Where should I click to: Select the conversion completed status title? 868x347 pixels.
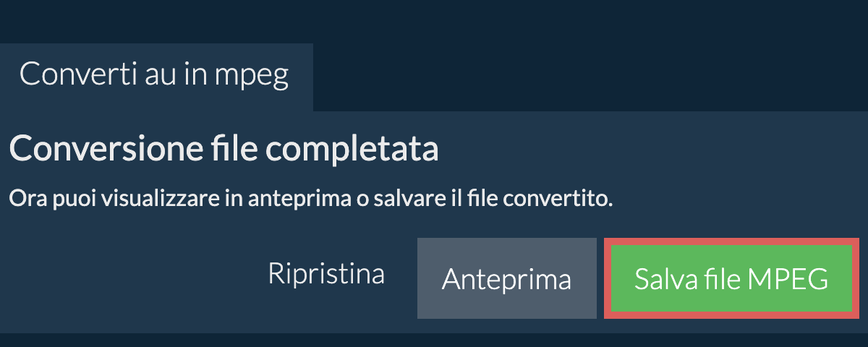[224, 150]
